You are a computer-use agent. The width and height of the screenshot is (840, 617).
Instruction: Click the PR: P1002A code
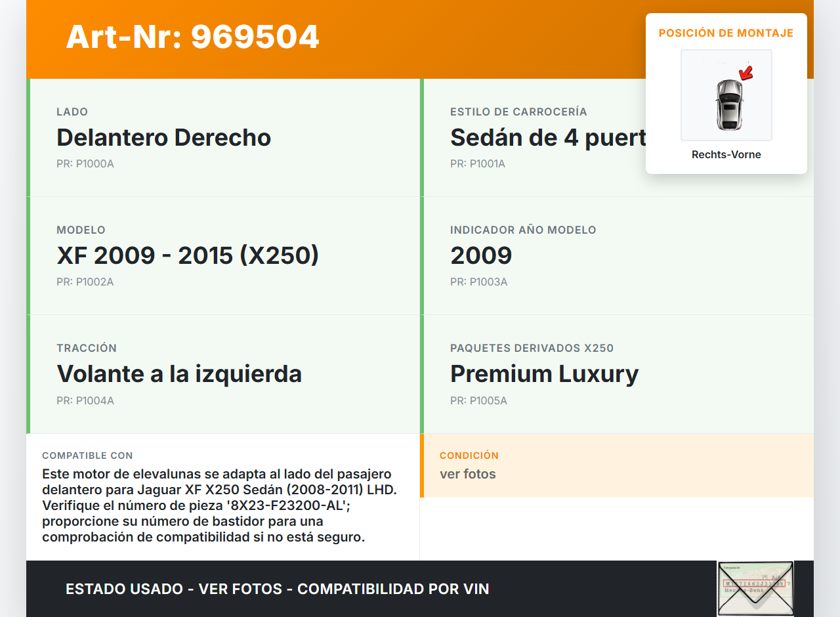pyautogui.click(x=85, y=282)
